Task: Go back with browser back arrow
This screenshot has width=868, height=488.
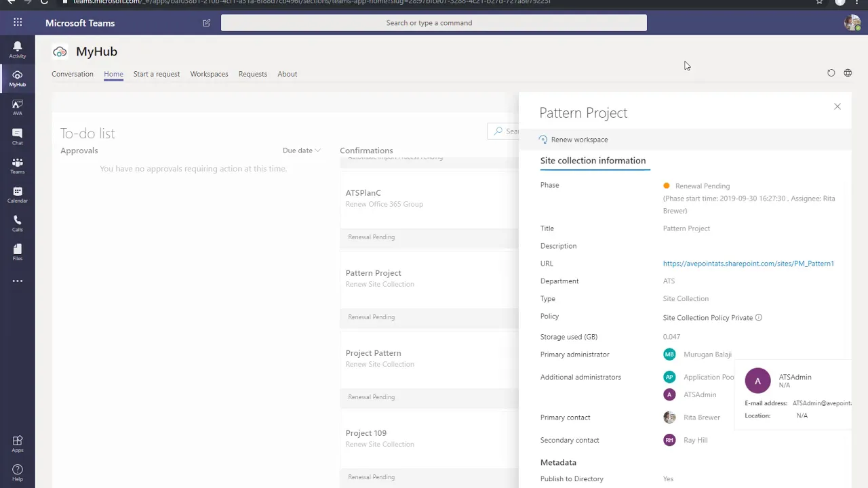Action: click(11, 2)
